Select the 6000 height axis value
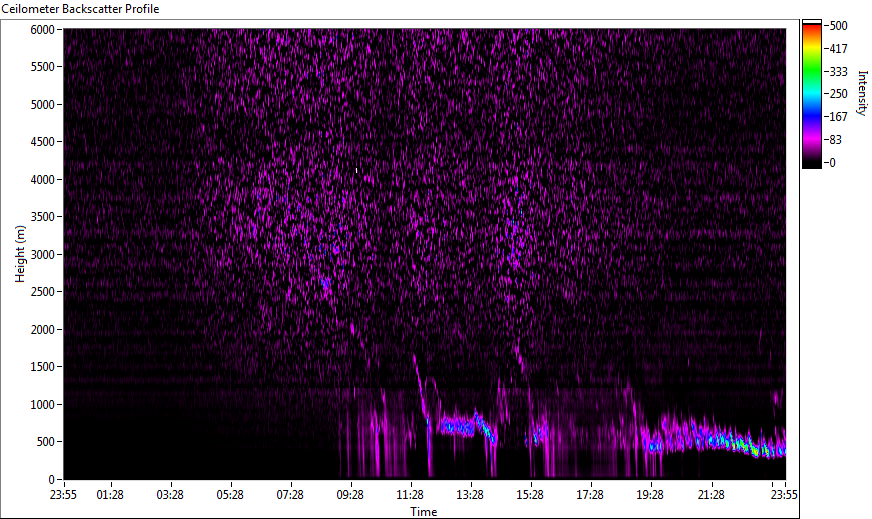The image size is (872, 519). [x=42, y=30]
